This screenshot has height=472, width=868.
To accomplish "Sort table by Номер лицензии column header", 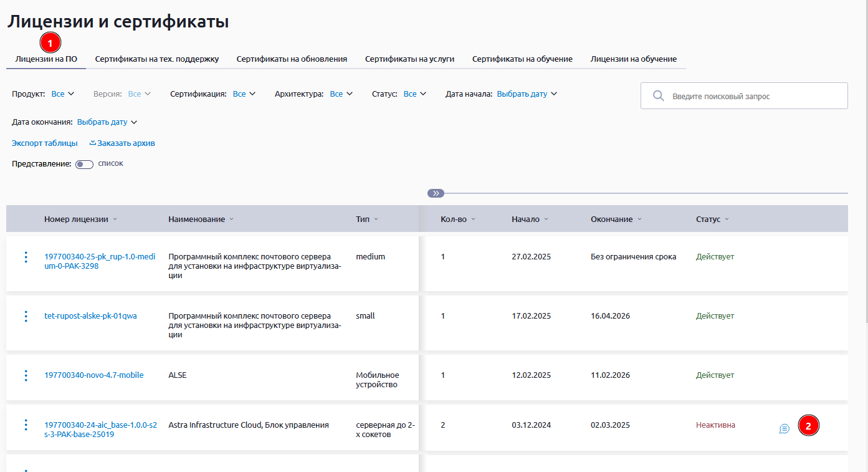I will pos(76,219).
